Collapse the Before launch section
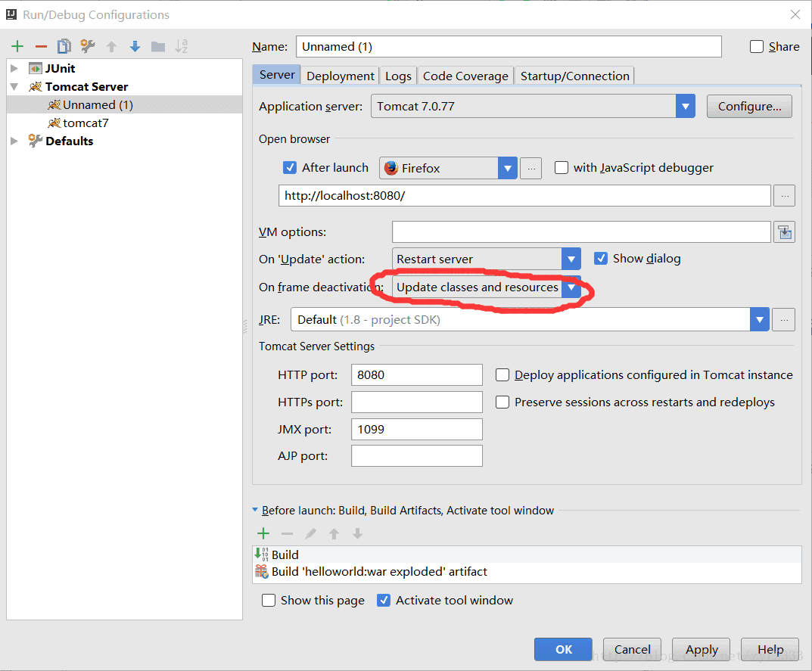Viewport: 812px width, 671px height. [255, 510]
